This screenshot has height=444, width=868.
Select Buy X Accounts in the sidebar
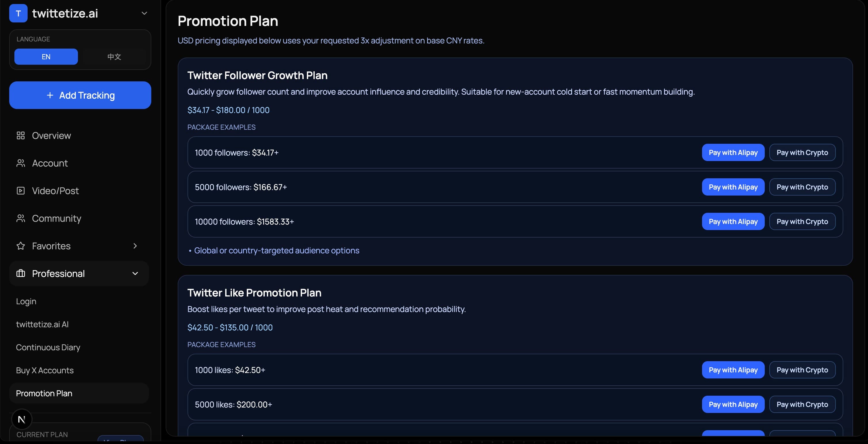(x=45, y=370)
